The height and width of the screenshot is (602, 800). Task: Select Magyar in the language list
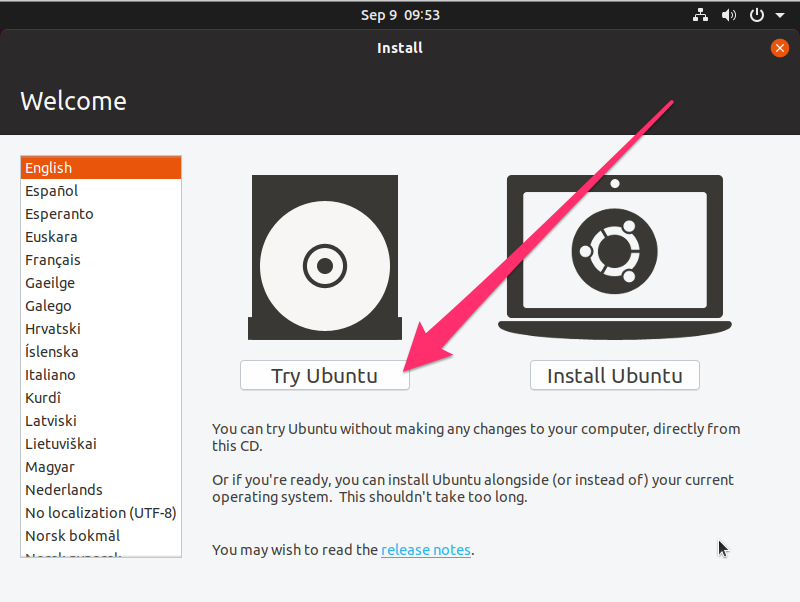click(101, 466)
